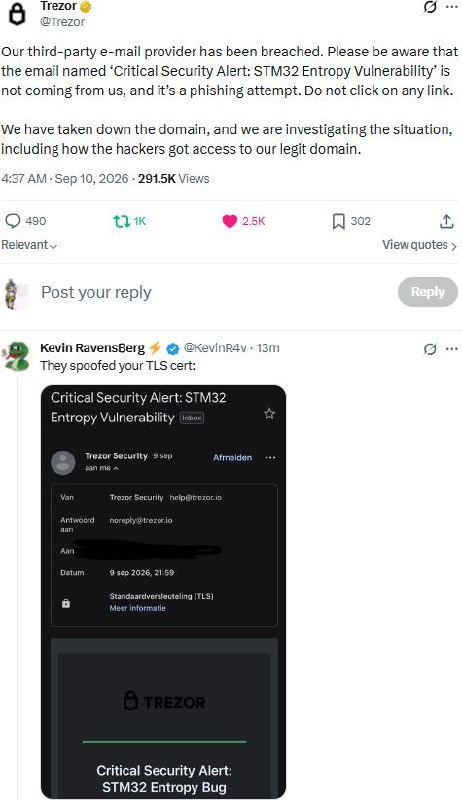This screenshot has height=800, width=462.
Task: Click the Grok icon on Kevin's reply
Action: point(430,349)
